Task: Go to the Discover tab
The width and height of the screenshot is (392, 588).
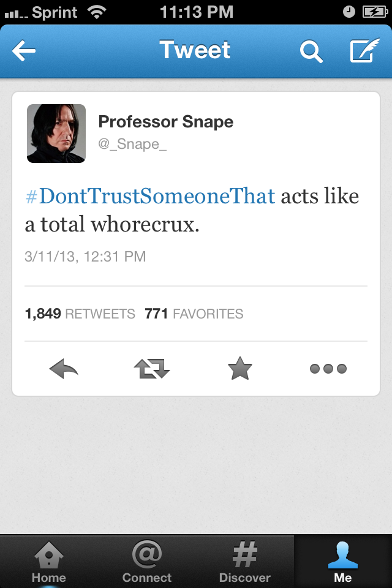Action: click(244, 562)
